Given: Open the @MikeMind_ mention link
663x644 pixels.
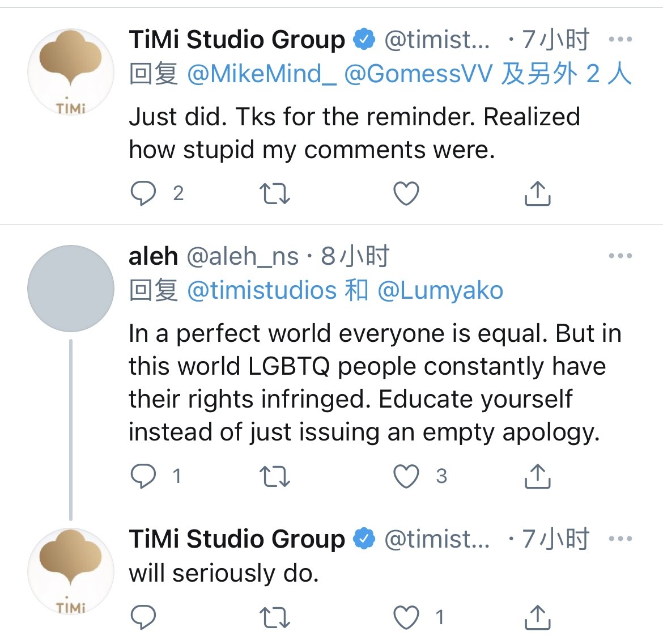Looking at the screenshot, I should tap(261, 74).
